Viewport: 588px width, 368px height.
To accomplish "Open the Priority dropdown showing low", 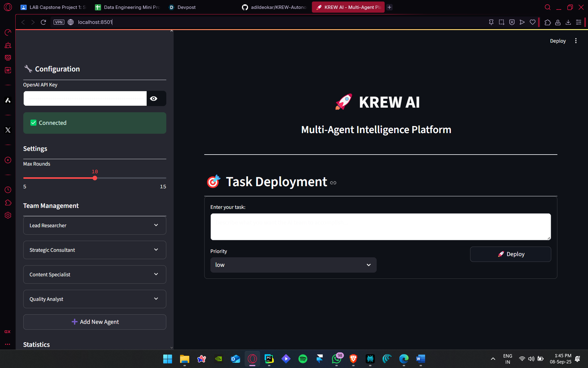I will click(293, 265).
